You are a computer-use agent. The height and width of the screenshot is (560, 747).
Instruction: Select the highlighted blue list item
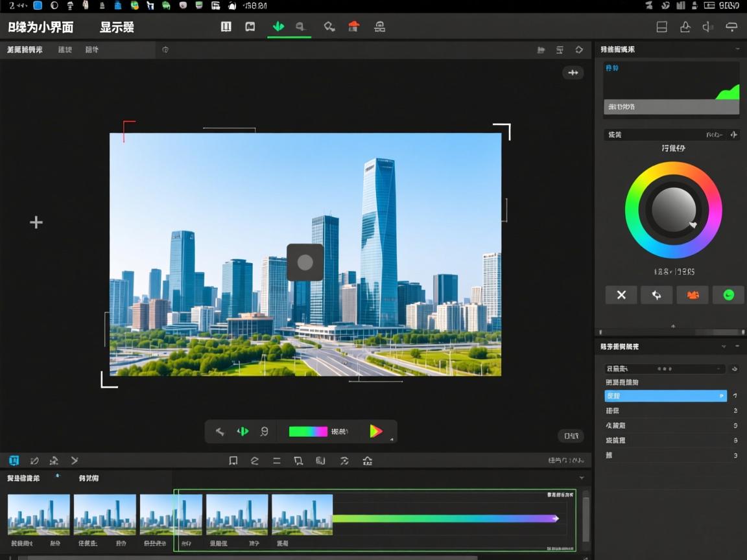pyautogui.click(x=665, y=395)
